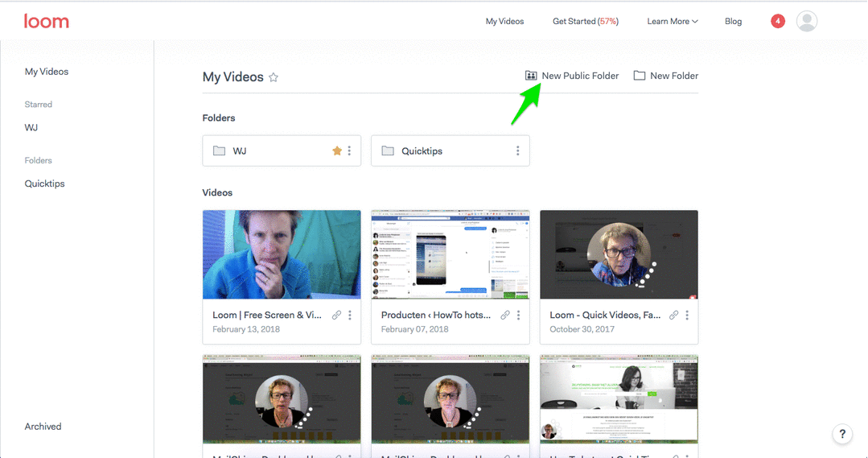Click the New Public Folder icon
This screenshot has height=458, width=868.
click(x=531, y=76)
